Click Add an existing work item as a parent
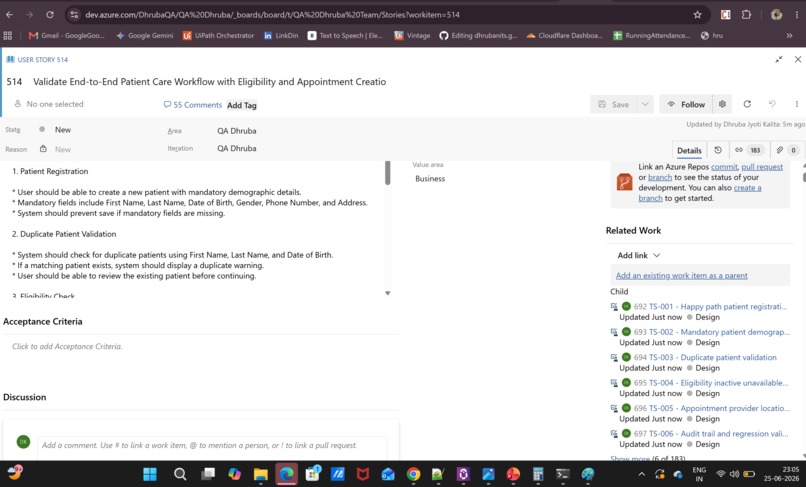Screen dimensions: 806x487 [x=682, y=276]
